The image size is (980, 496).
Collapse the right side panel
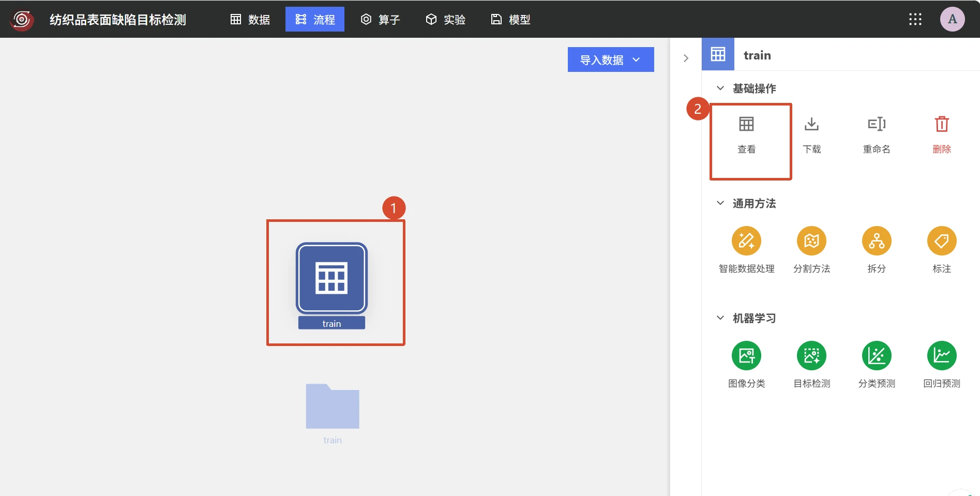click(x=686, y=58)
